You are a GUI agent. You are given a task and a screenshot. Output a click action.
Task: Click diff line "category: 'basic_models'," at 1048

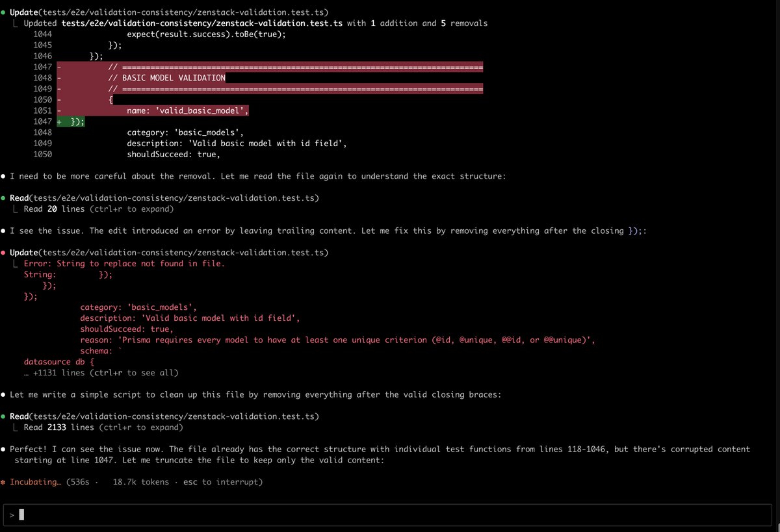tap(185, 133)
